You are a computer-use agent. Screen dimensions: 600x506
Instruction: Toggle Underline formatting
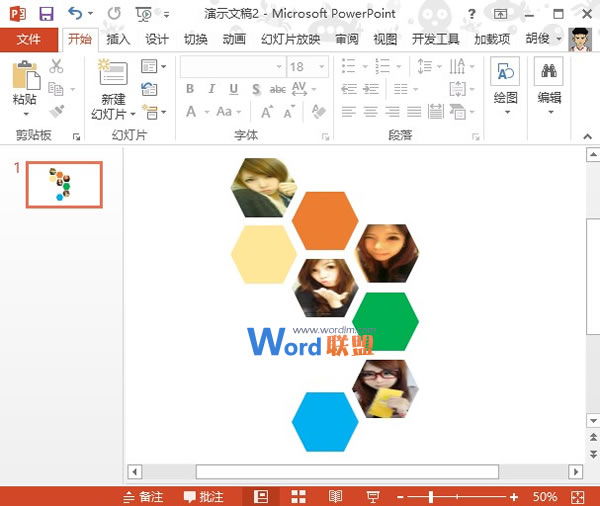click(233, 89)
